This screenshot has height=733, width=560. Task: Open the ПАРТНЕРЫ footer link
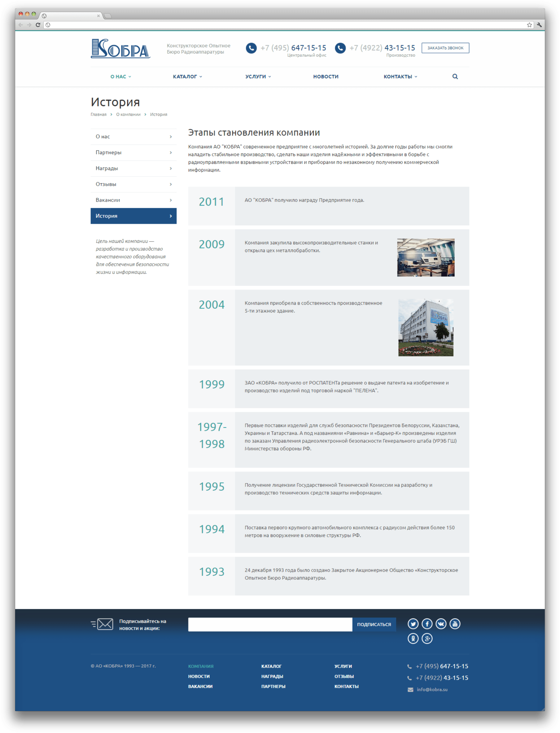pos(273,686)
